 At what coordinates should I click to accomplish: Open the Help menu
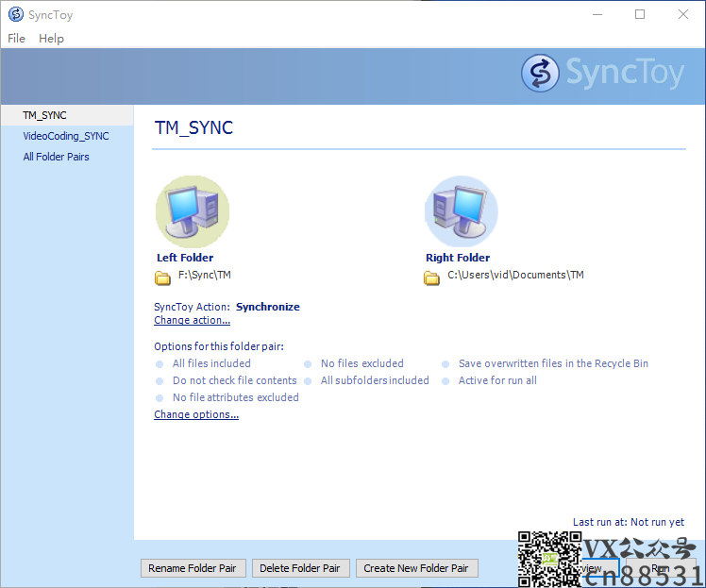(51, 39)
